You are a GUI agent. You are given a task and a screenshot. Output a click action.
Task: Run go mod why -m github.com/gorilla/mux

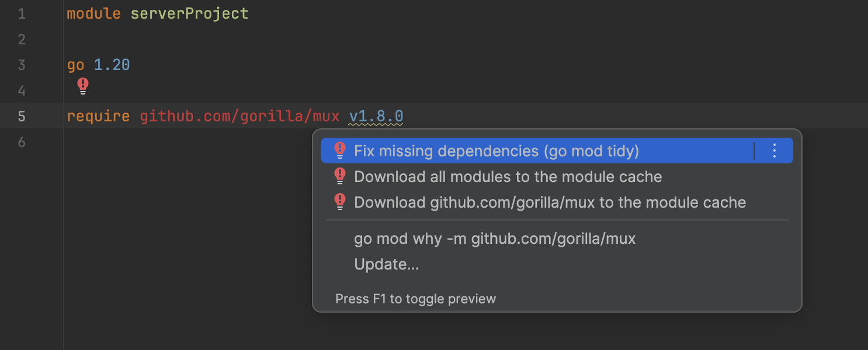[x=495, y=238]
